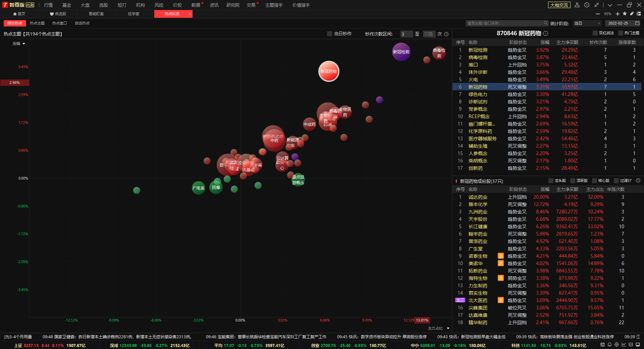
Task: Enable the 双红战法 checkbox
Action: [x=595, y=33]
